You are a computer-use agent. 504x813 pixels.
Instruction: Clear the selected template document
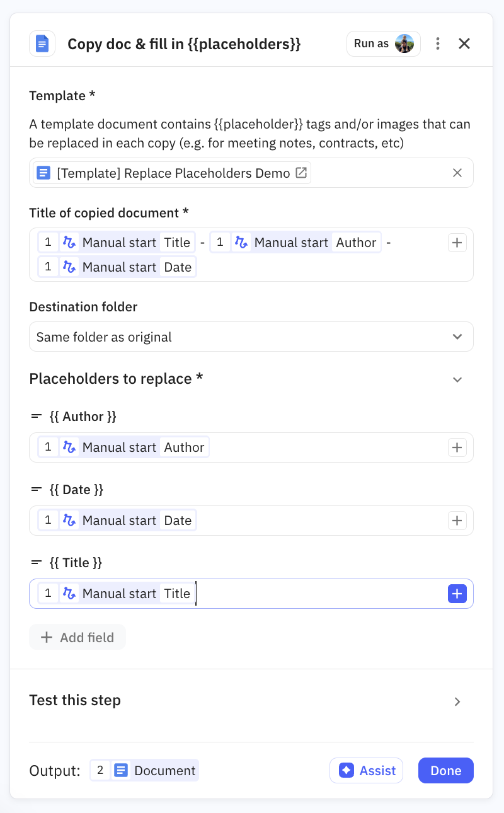click(x=457, y=173)
